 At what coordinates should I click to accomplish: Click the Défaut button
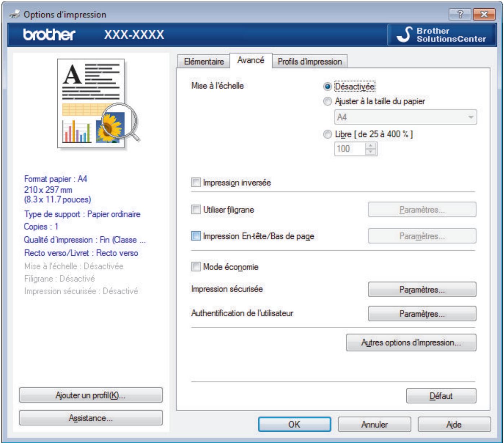click(x=441, y=396)
